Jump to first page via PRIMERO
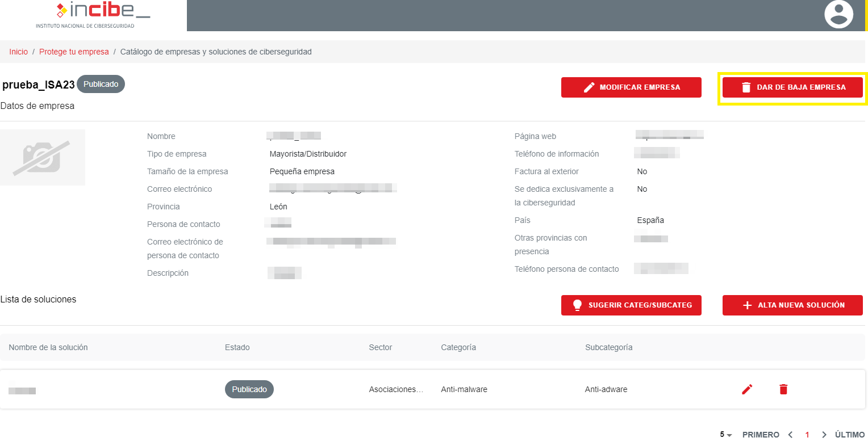 [761, 435]
